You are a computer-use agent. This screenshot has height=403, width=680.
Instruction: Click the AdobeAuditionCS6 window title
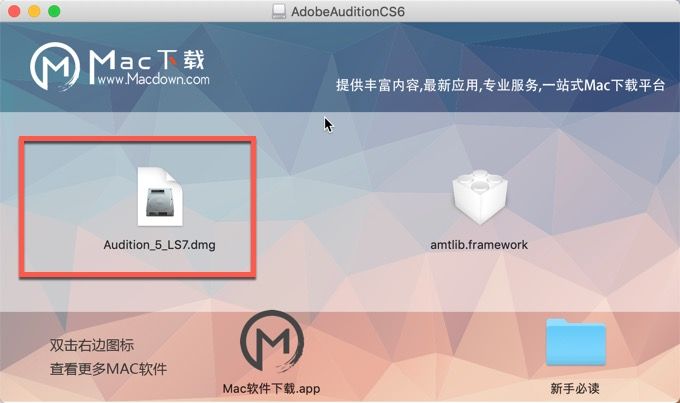pyautogui.click(x=348, y=11)
